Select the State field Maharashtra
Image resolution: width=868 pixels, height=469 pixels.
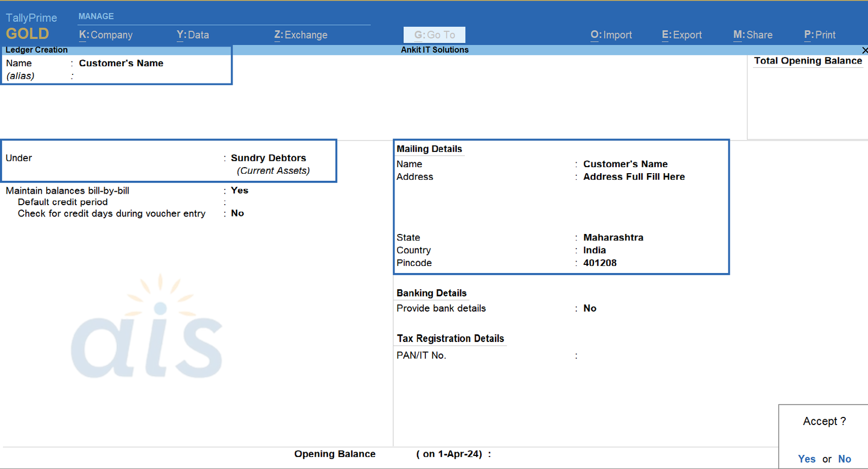pos(613,238)
